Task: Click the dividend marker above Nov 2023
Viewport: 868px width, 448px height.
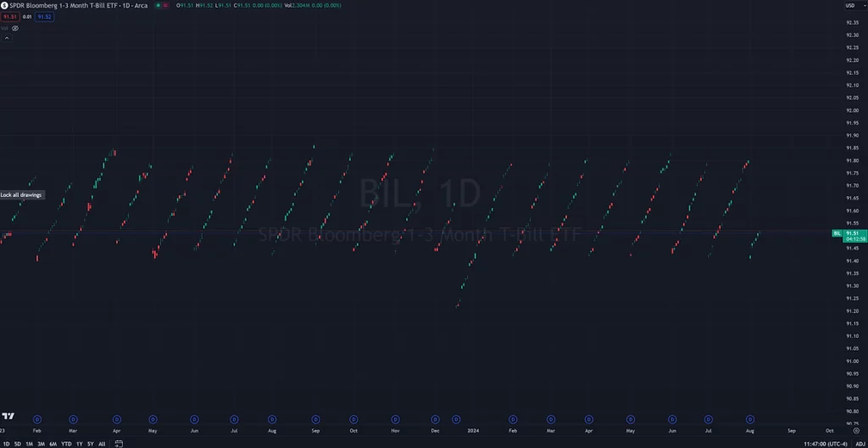Action: 395,419
